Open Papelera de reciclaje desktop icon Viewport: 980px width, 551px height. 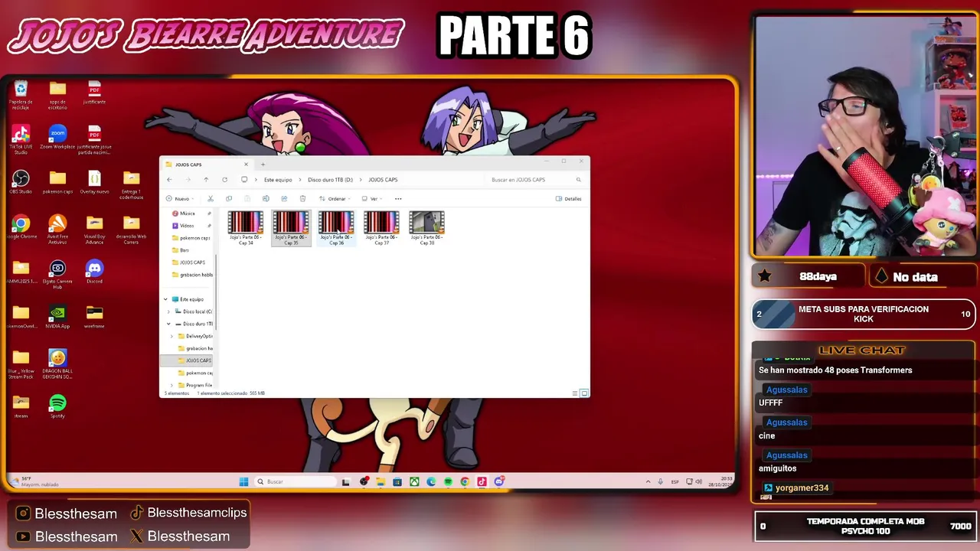pos(21,96)
